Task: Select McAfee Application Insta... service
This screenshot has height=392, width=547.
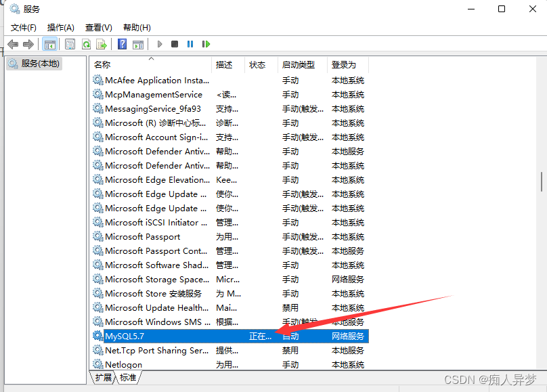Action: pos(230,80)
